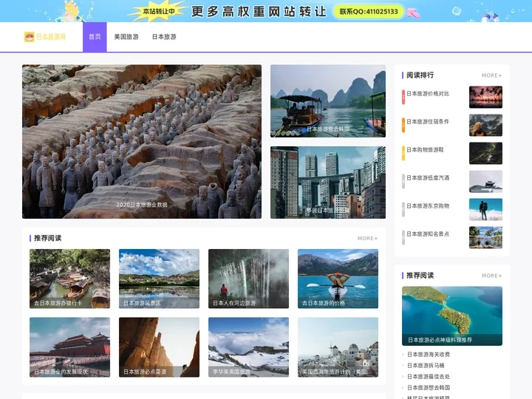Click MORE+ in the main 推荐阅读 section
The width and height of the screenshot is (532, 399).
point(367,239)
